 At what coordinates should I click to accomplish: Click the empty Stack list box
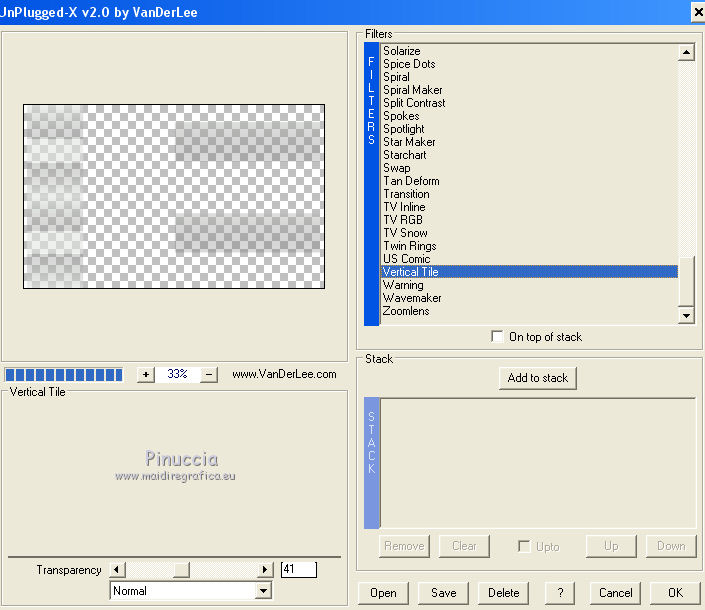pyautogui.click(x=538, y=463)
